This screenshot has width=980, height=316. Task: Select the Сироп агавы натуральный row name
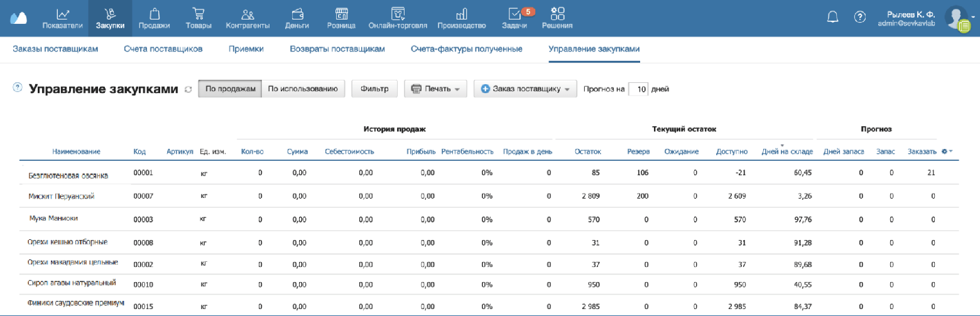coord(72,283)
